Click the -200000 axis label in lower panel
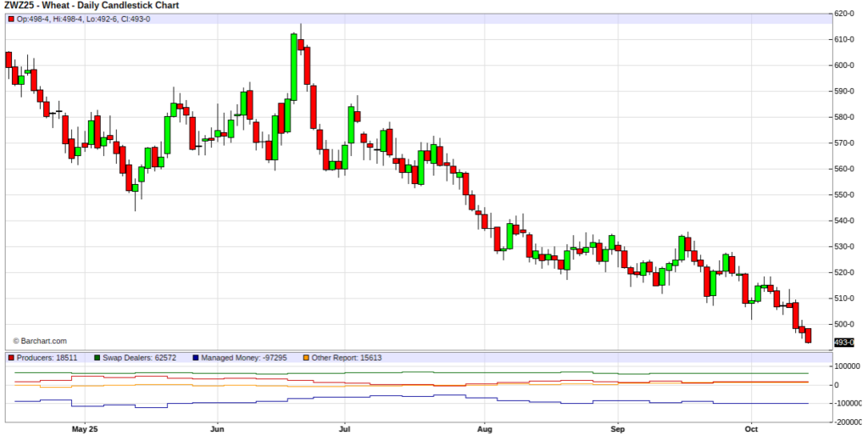 [x=848, y=422]
